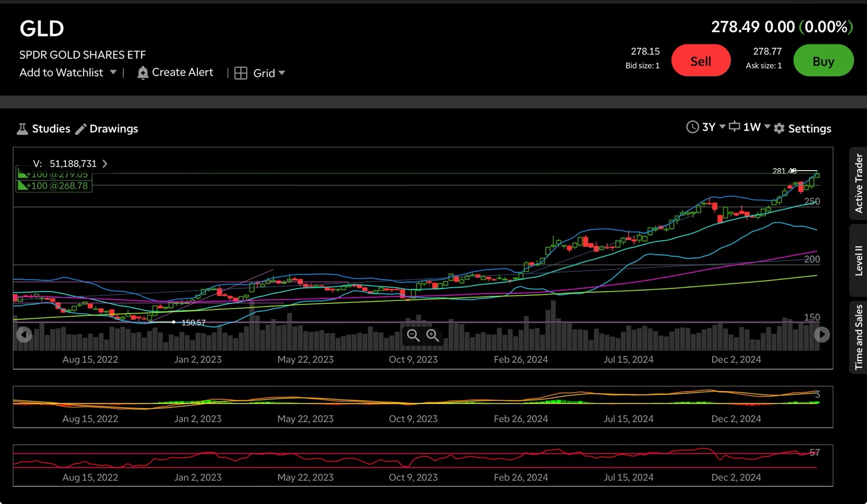Pan chart right with right arrow button

(822, 335)
